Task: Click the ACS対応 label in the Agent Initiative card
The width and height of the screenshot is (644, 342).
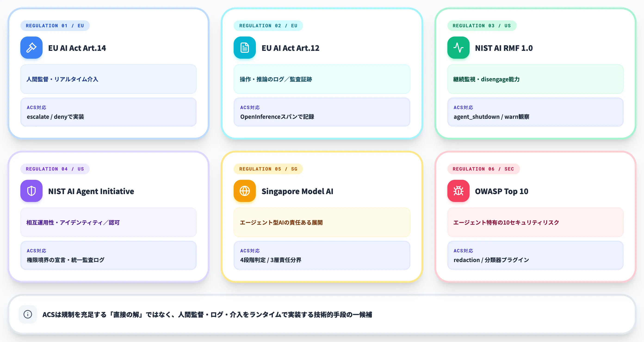Action: [x=37, y=250]
